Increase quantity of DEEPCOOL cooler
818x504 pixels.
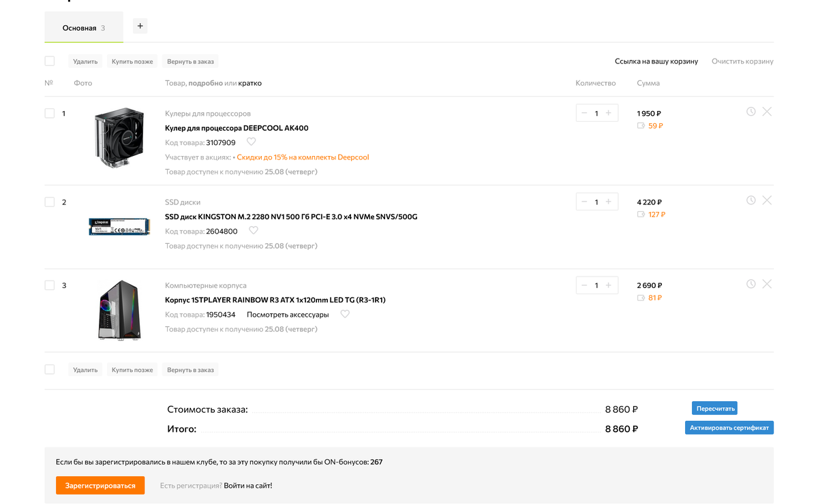[609, 113]
